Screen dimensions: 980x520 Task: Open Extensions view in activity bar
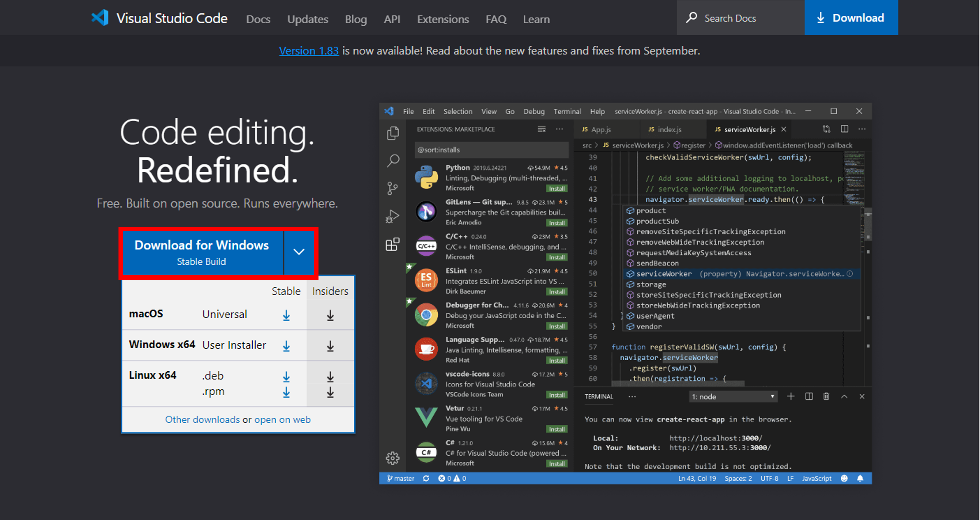[x=393, y=244]
